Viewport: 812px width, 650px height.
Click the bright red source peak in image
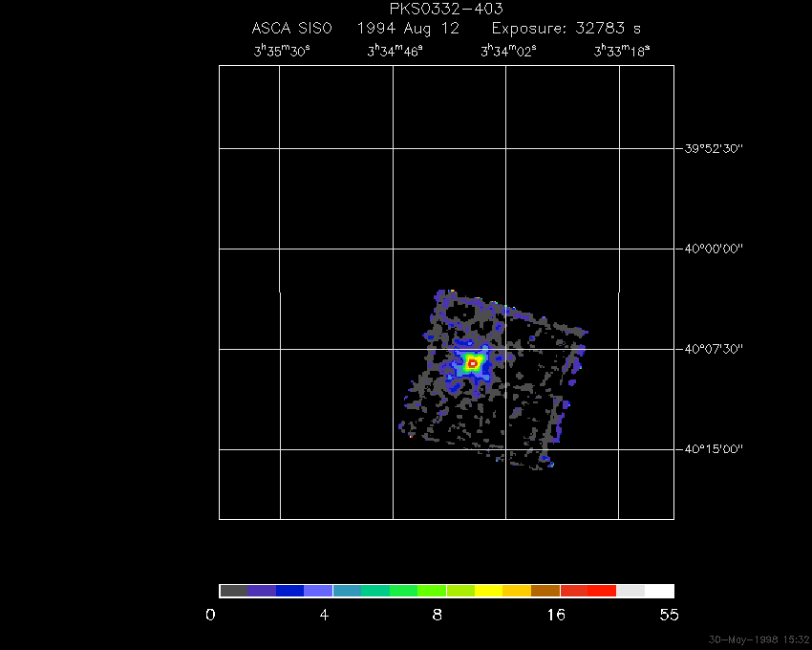pyautogui.click(x=472, y=364)
